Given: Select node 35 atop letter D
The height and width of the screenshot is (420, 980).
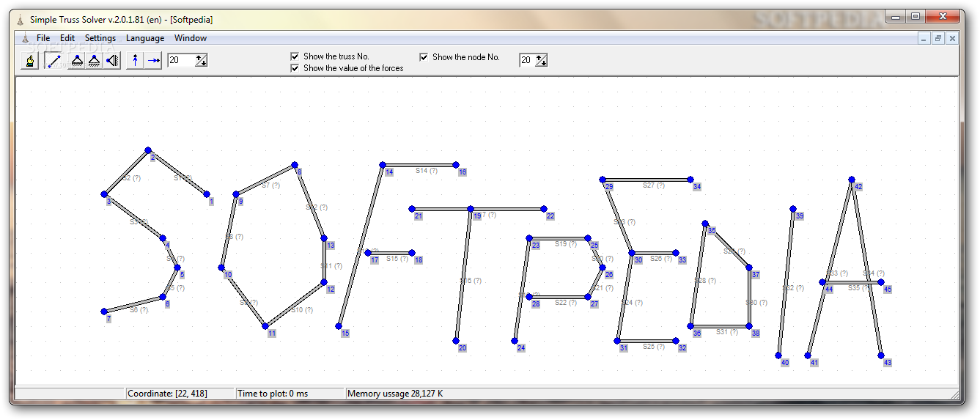Looking at the screenshot, I should [704, 224].
